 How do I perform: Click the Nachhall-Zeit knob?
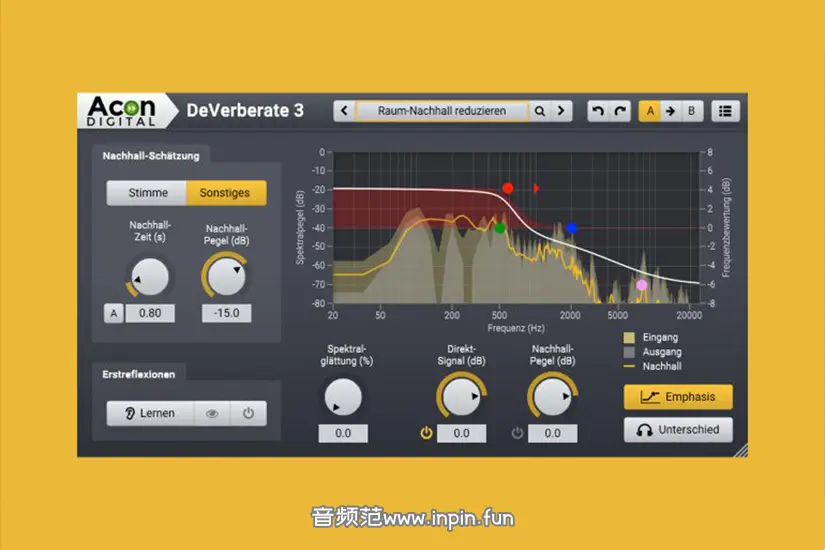150,277
